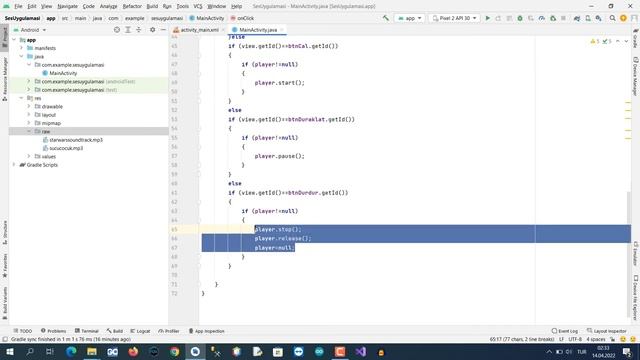The image size is (640, 360).
Task: Open Project panel gear settings
Action: click(x=152, y=30)
